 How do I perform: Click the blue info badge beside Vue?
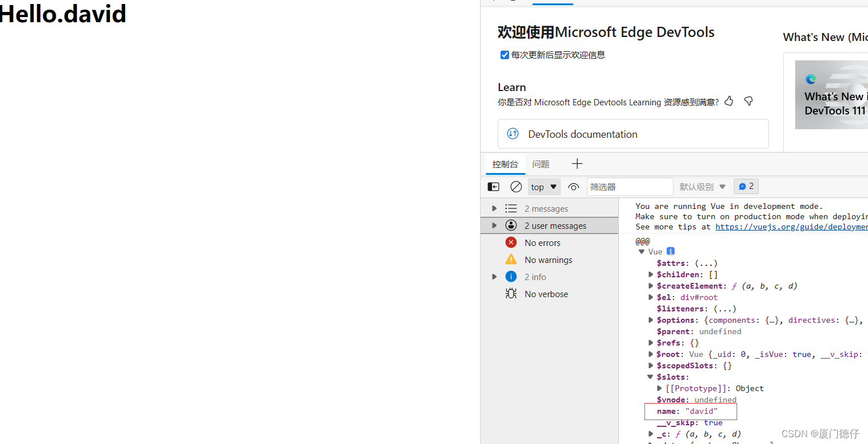671,251
